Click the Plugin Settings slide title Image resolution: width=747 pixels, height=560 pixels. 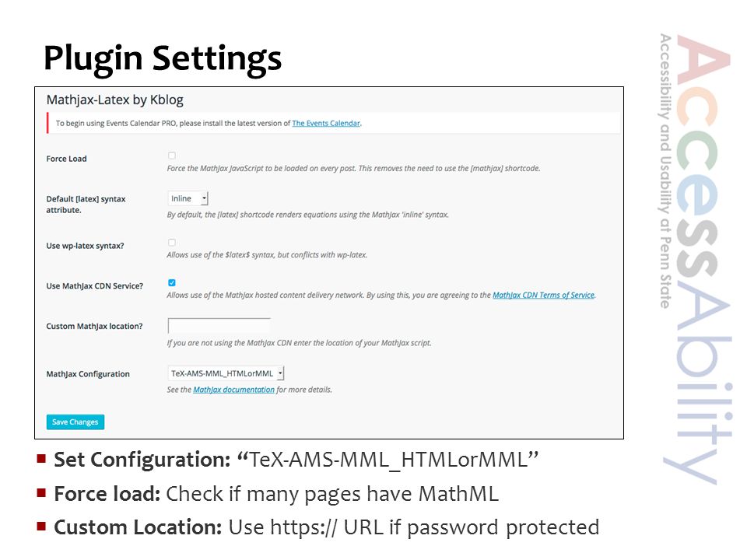(x=163, y=59)
